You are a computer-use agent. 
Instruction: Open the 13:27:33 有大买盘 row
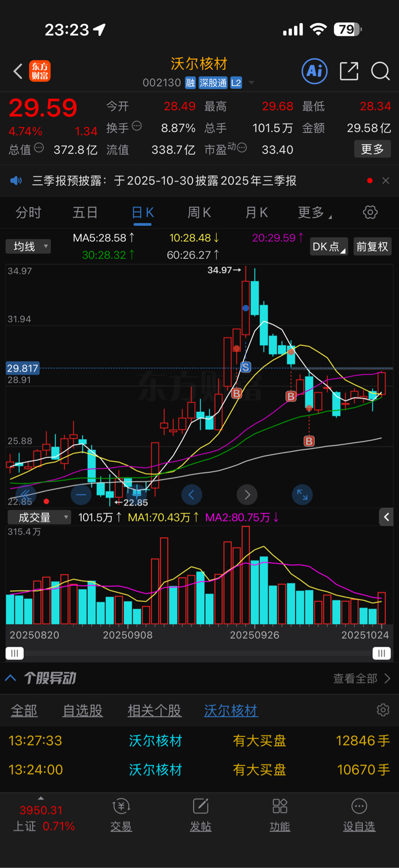point(199,741)
